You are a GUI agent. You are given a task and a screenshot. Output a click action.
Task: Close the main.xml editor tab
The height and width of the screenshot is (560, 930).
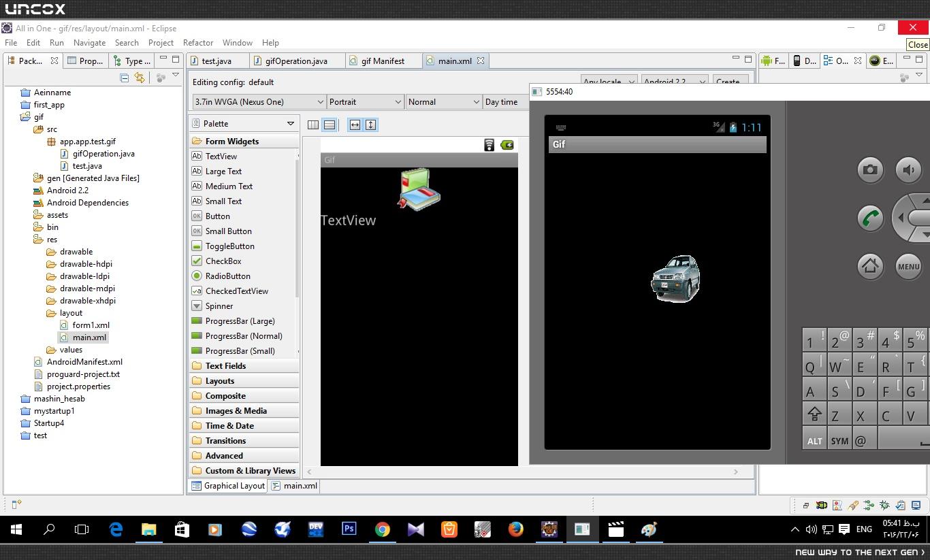[x=481, y=61]
